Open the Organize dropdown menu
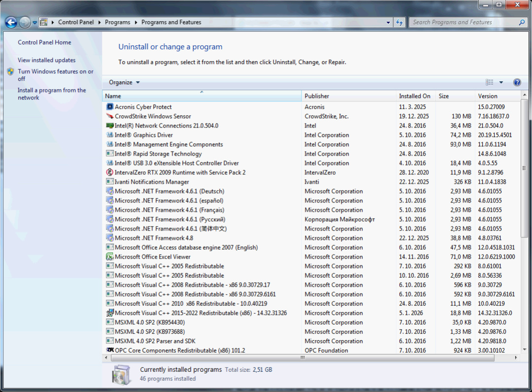The height and width of the screenshot is (392, 532). [x=124, y=82]
